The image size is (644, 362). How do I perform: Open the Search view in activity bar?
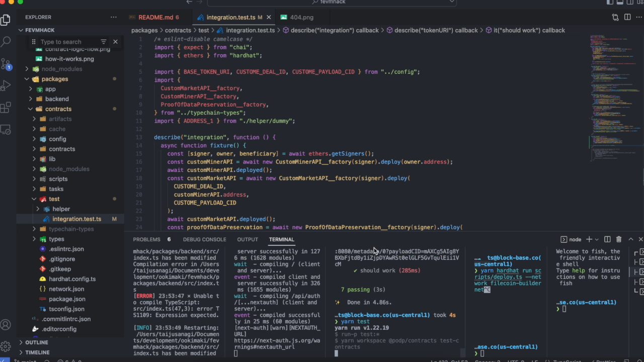click(6, 42)
